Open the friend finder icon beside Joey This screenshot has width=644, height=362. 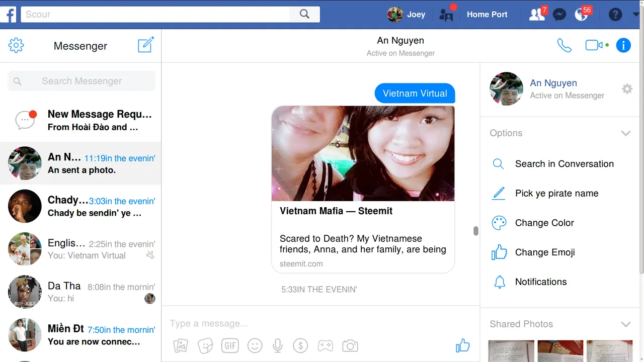[446, 14]
